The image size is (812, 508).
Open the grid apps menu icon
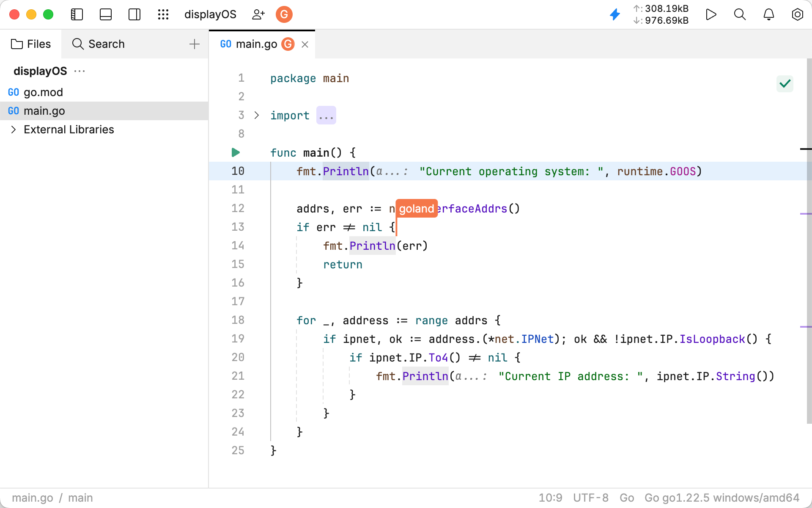pos(163,14)
